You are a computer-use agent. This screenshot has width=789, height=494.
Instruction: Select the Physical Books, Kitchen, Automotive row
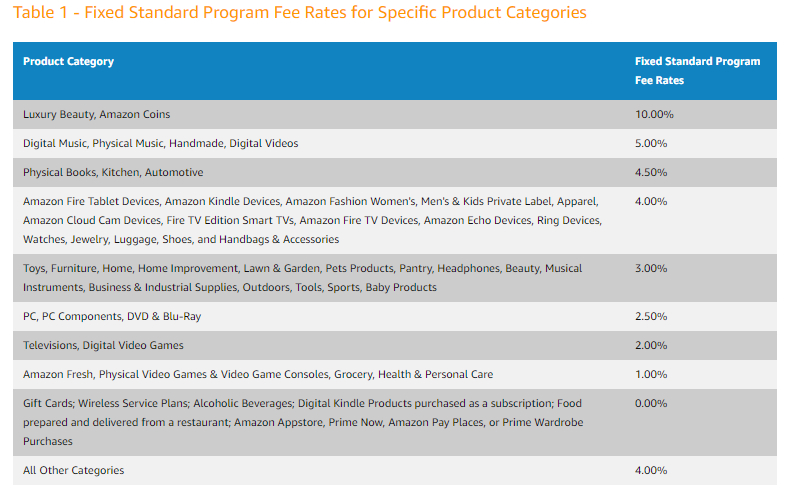click(113, 172)
